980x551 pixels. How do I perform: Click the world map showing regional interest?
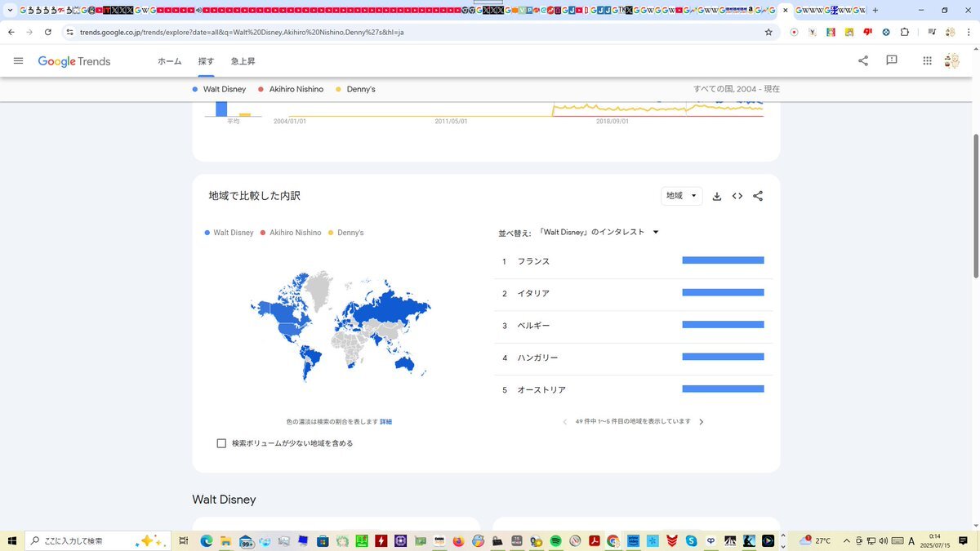point(340,325)
